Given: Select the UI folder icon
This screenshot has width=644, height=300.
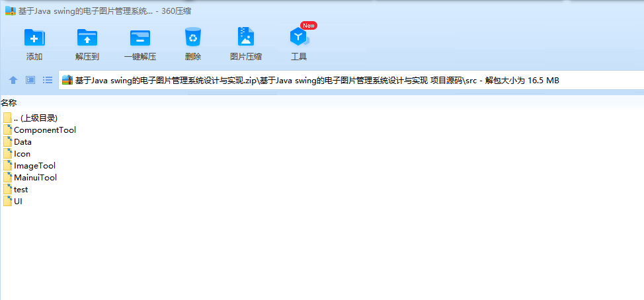Looking at the screenshot, I should 7,202.
